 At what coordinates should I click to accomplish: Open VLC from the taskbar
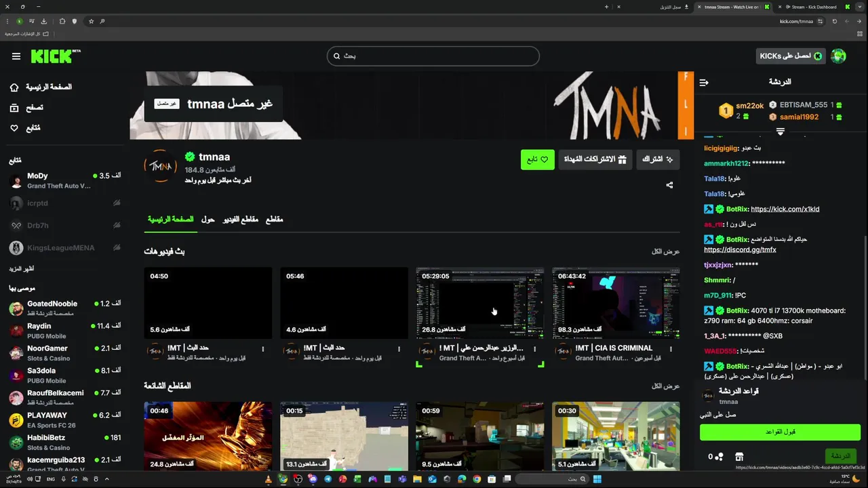[268, 479]
